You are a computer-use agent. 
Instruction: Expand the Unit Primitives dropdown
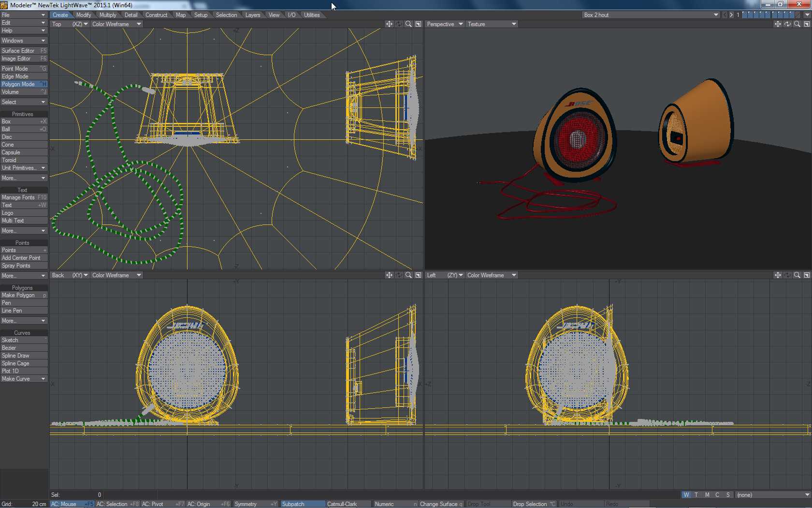coord(24,168)
